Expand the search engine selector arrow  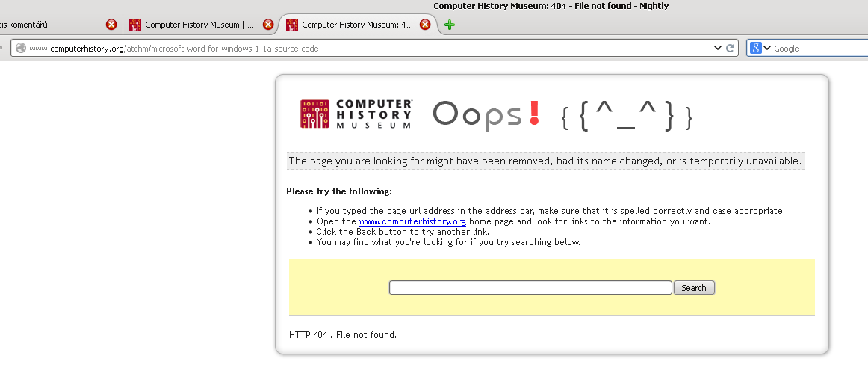[x=767, y=48]
